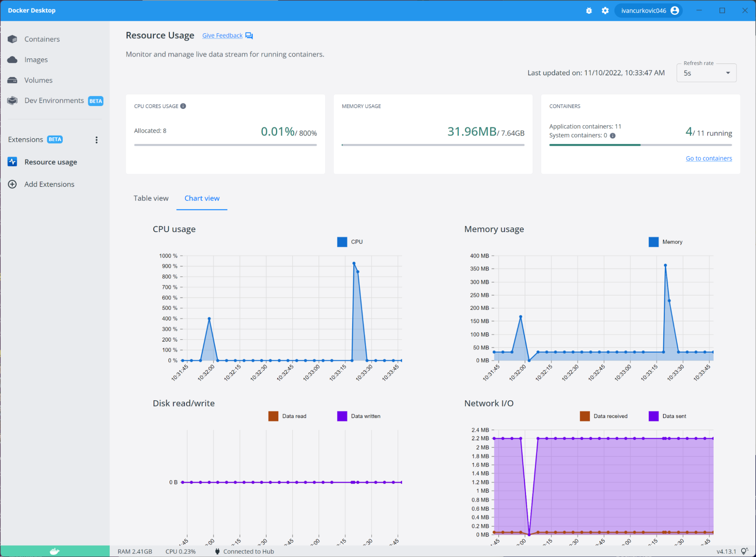The image size is (756, 557).
Task: Click the Containers icon in sidebar
Action: [12, 39]
